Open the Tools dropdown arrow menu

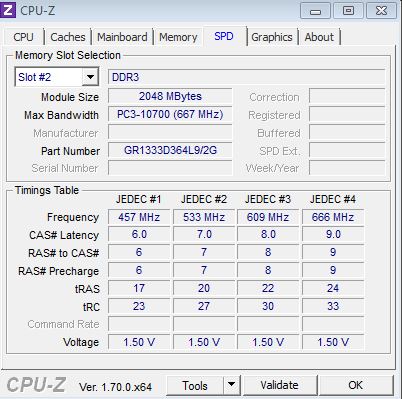(232, 386)
